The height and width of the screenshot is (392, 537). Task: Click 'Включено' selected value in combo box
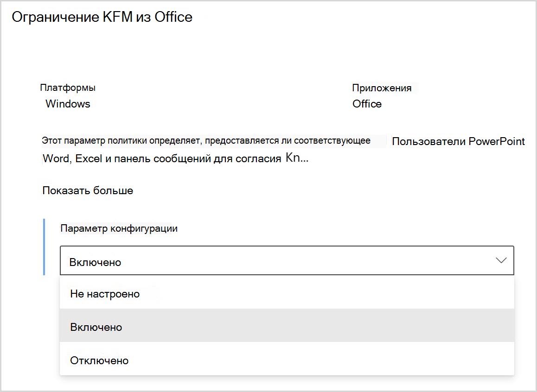[95, 262]
